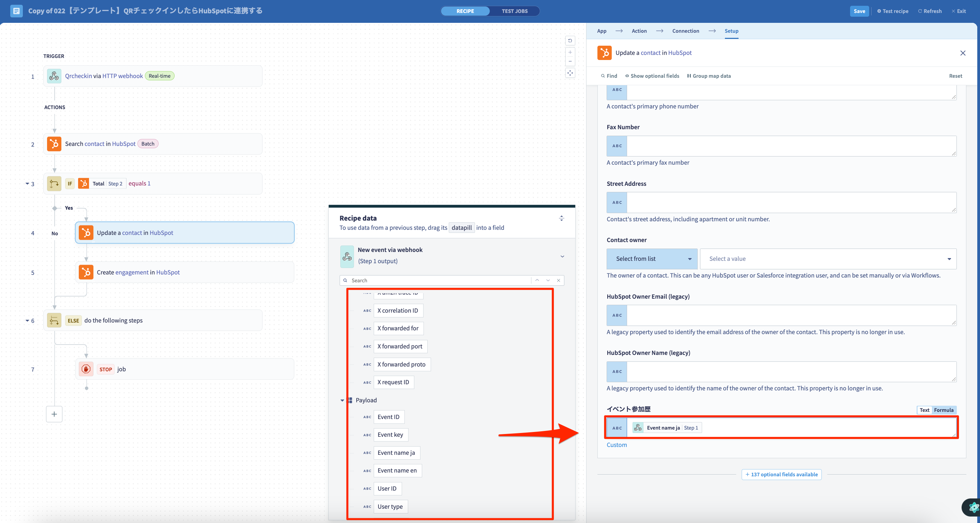Click the Custom link under イベント参加歴

[616, 445]
